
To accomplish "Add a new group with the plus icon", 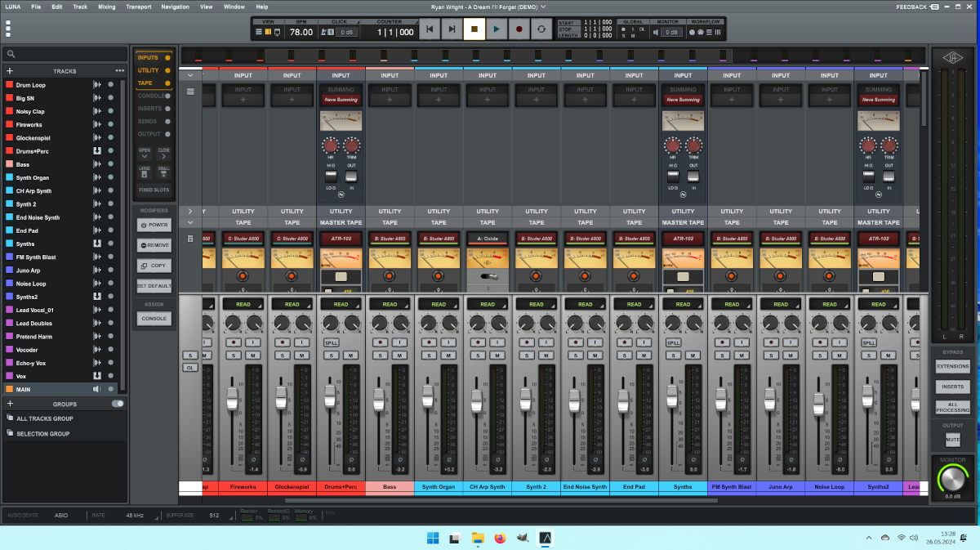I will coord(10,404).
